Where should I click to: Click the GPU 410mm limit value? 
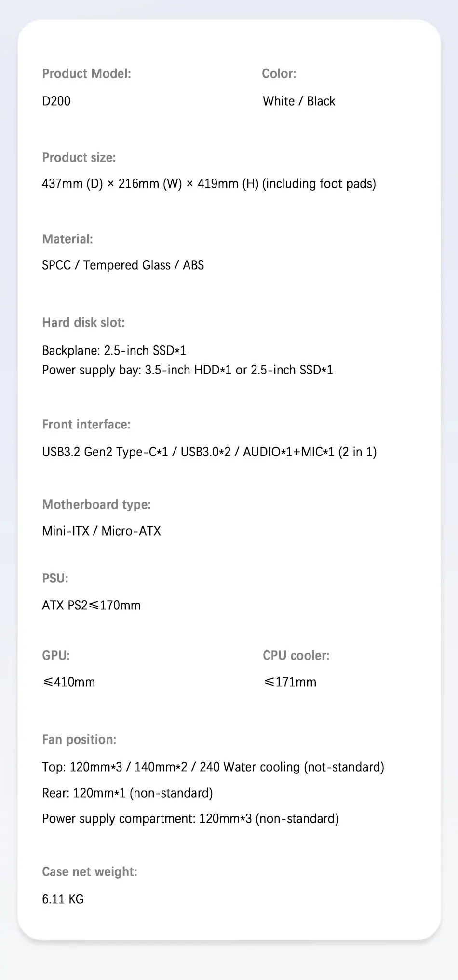point(69,682)
